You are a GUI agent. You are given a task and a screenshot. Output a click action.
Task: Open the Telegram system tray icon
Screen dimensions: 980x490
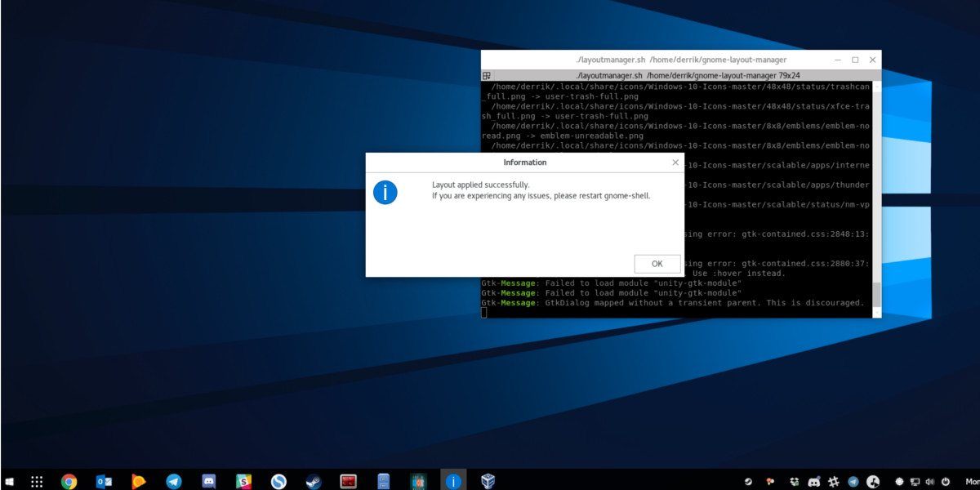(x=853, y=482)
